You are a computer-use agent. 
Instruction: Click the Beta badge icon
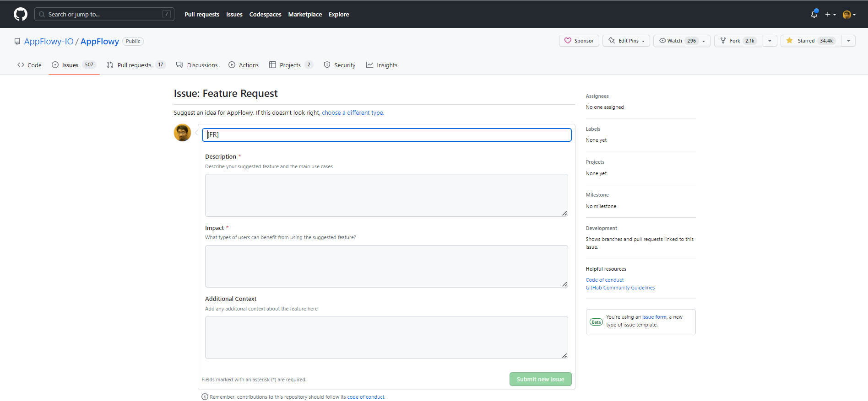596,322
